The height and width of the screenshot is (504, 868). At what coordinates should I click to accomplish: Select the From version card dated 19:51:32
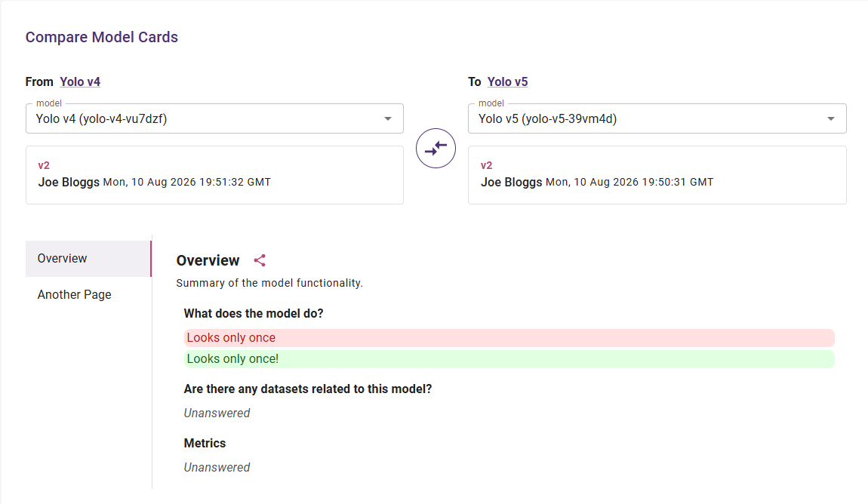(214, 175)
